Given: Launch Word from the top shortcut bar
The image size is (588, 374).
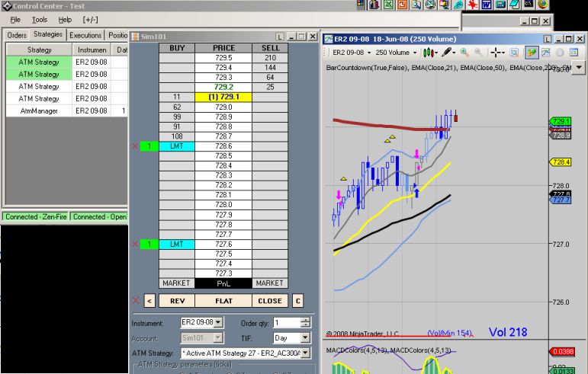Looking at the screenshot, I should tap(487, 5).
